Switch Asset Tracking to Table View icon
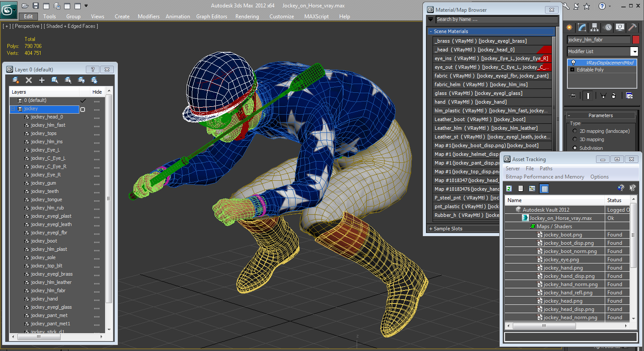Image resolution: width=644 pixels, height=351 pixels. coord(544,189)
